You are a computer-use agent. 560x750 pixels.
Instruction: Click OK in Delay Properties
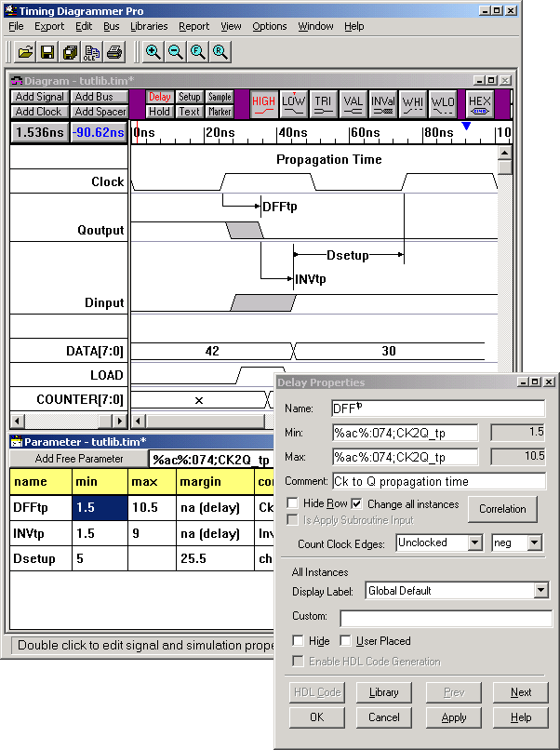pos(316,717)
